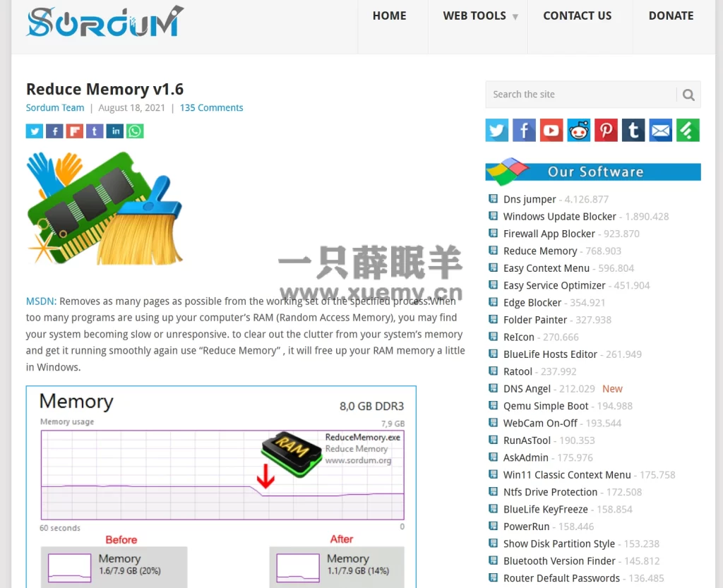Viewport: 723px width, 588px height.
Task: Open the DNS Angel link
Action: coord(527,389)
